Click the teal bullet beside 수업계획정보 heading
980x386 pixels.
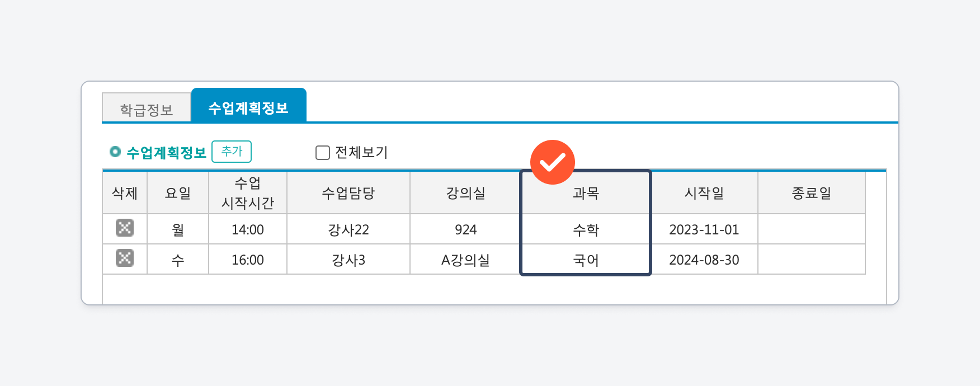coord(115,152)
